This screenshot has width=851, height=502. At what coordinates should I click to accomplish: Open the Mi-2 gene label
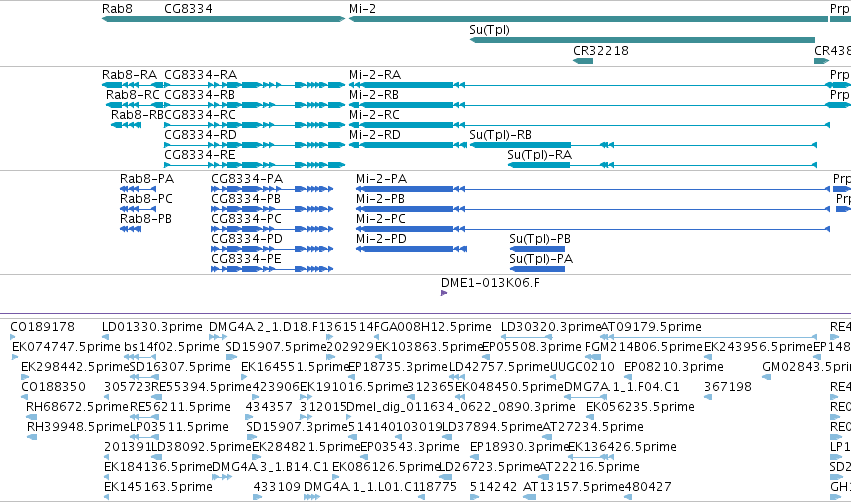coord(363,9)
